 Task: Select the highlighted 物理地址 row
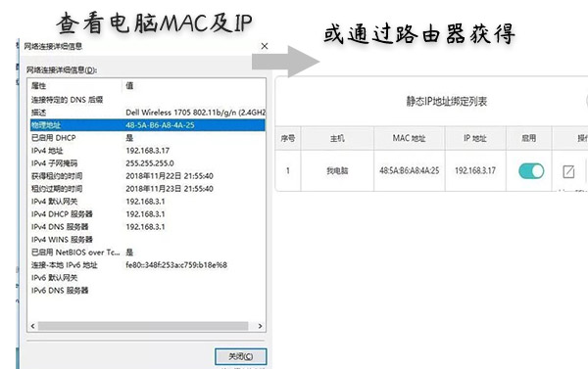click(x=147, y=125)
